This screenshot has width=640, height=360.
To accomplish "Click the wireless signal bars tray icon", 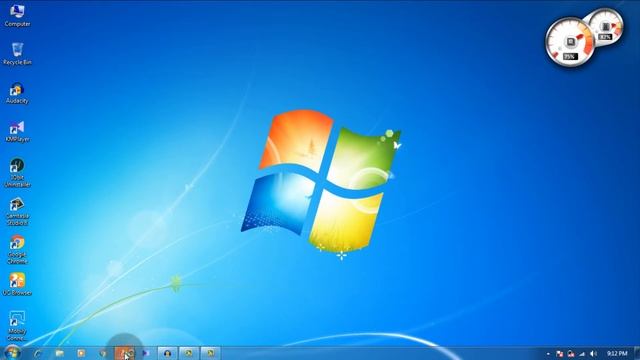I will (582, 354).
